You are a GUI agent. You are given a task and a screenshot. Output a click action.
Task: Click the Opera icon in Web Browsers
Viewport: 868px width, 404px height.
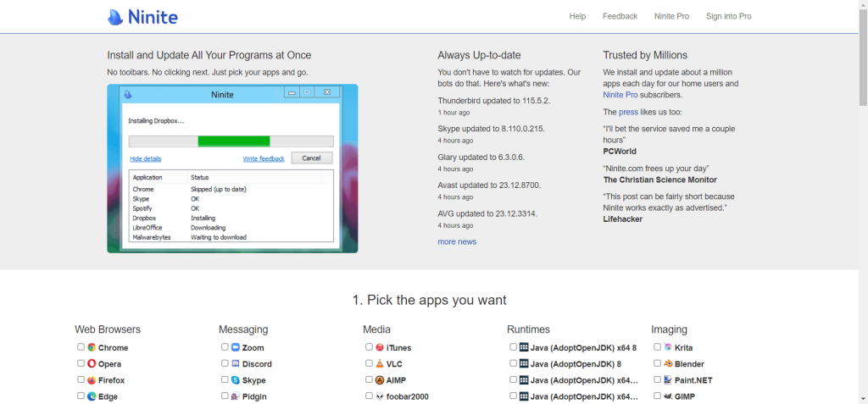(x=92, y=363)
